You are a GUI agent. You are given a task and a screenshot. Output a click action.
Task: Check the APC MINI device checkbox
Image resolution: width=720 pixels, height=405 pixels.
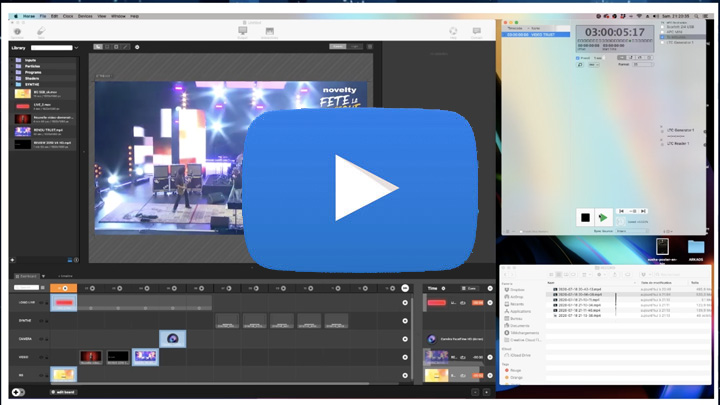[662, 32]
